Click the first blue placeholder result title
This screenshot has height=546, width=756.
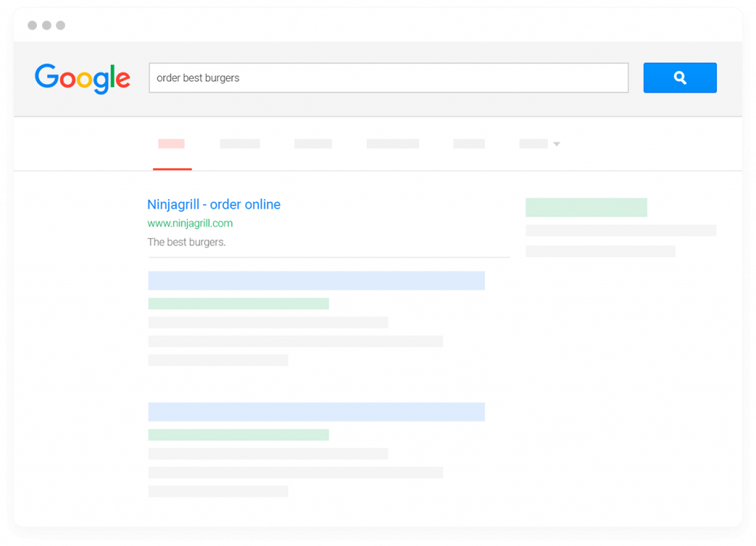316,280
